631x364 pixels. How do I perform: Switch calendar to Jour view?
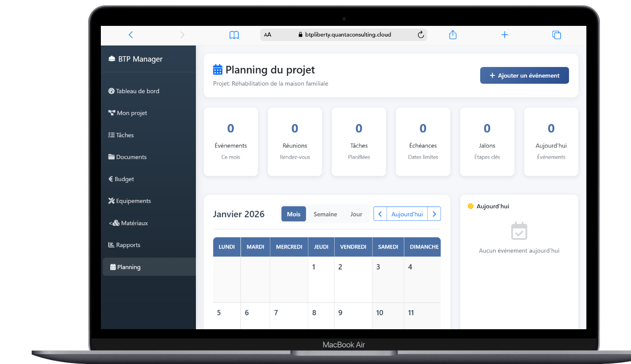356,214
